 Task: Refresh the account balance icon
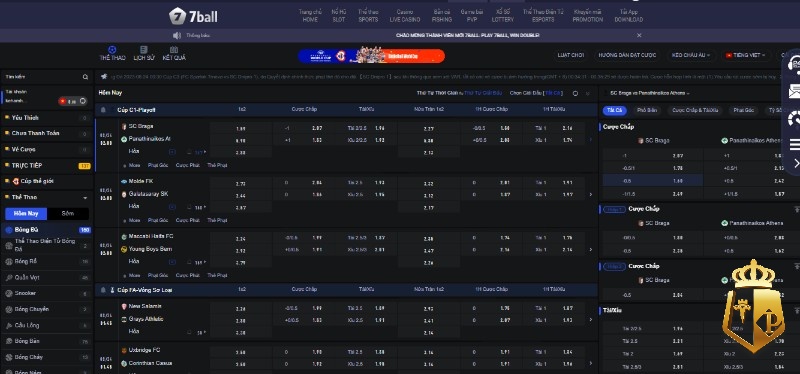coord(83,101)
